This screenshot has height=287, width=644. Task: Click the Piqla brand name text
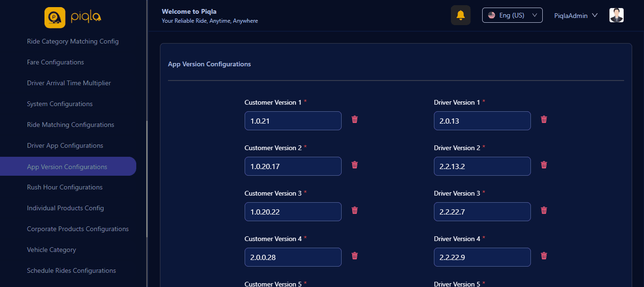[86, 18]
